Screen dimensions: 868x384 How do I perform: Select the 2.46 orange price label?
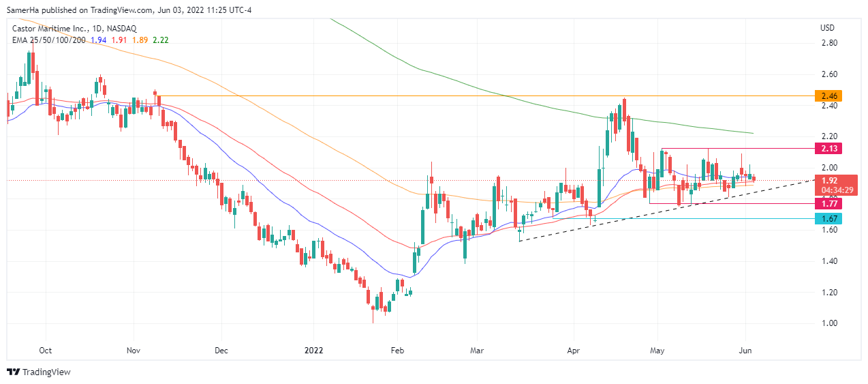coord(828,96)
